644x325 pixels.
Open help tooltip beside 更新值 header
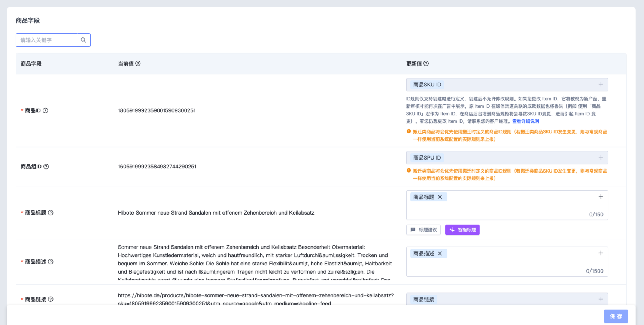426,64
